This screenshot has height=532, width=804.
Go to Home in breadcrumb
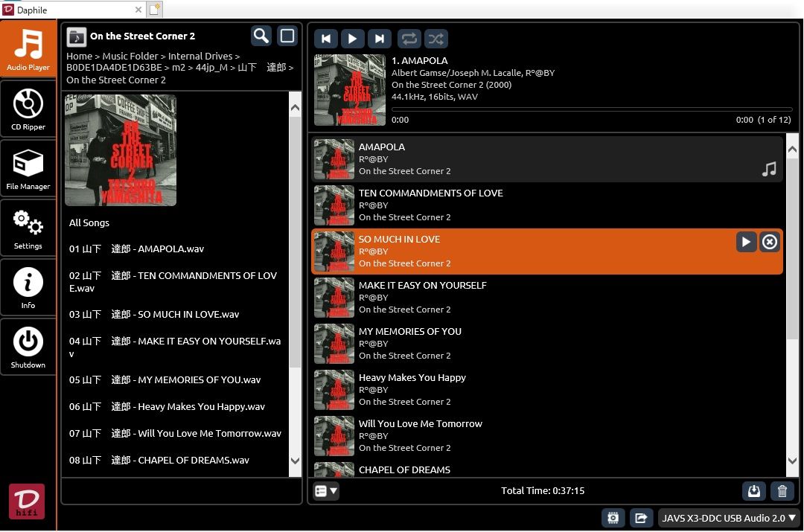tap(79, 57)
